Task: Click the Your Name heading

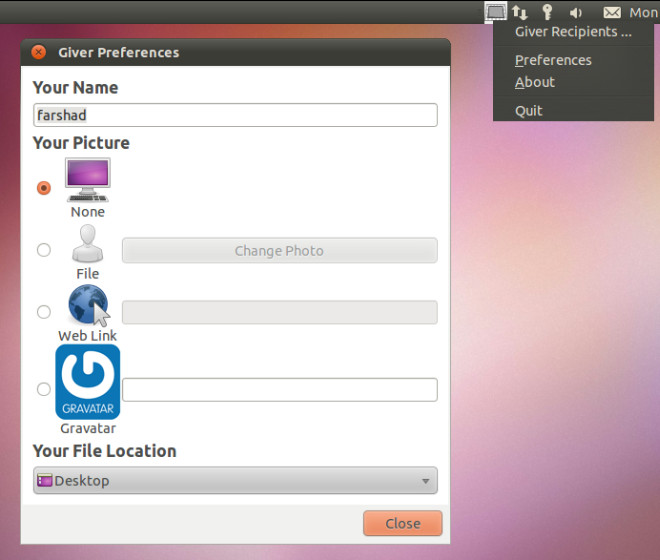Action: [x=76, y=88]
